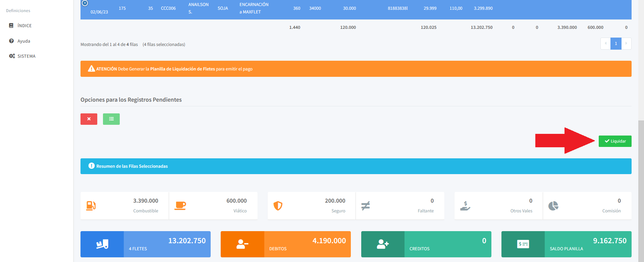Click the hand-with-dollar Otros Vales icon
The height and width of the screenshot is (262, 644).
(x=465, y=205)
